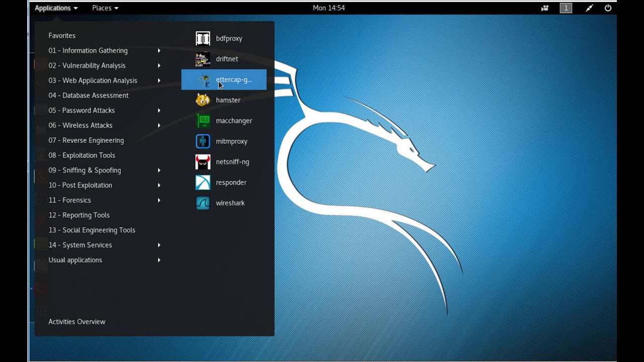Image resolution: width=644 pixels, height=362 pixels.
Task: Select workspace indicator 1
Action: (x=566, y=8)
